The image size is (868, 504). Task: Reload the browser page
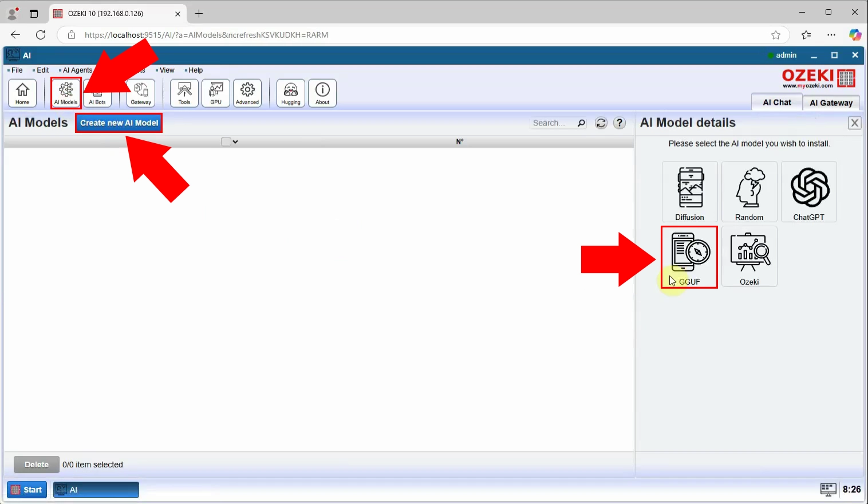(41, 35)
